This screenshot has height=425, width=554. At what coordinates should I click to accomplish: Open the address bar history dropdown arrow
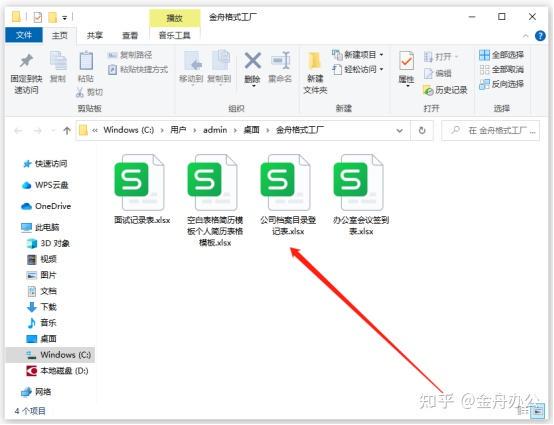coord(400,131)
